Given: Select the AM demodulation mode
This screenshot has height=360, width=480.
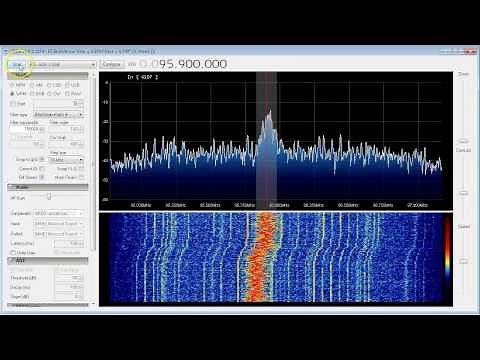Looking at the screenshot, I should pos(36,85).
